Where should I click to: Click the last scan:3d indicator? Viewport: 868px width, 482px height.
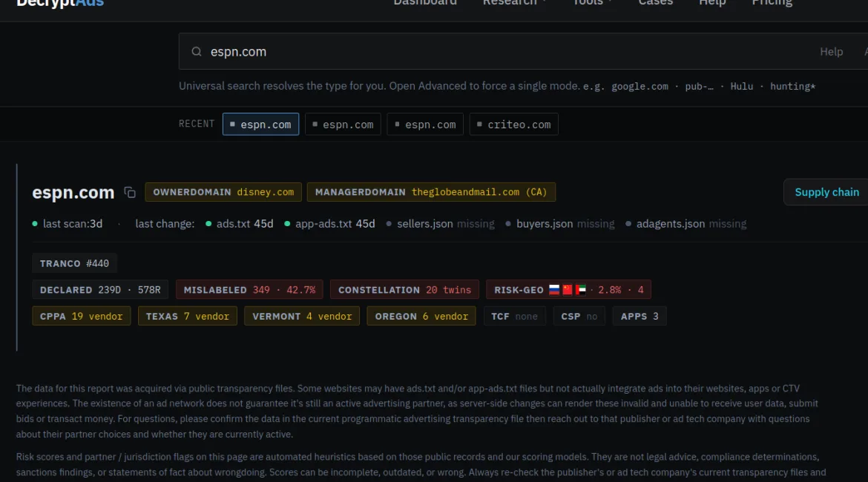(x=67, y=223)
